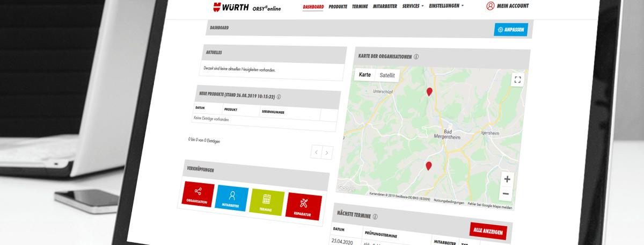The width and height of the screenshot is (644, 245).
Task: Click Fehler bei Google Maps melden link
Action: point(489,207)
